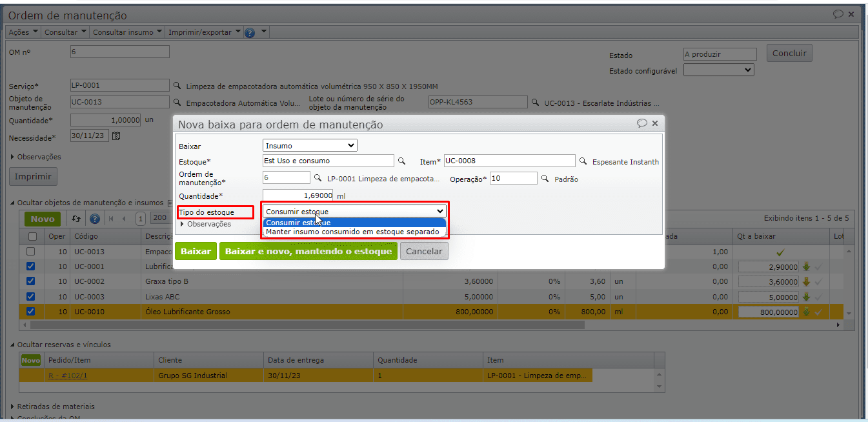This screenshot has width=868, height=422.
Task: Collapse Ocultar objetos de manutenção e insumos
Action: pyautogui.click(x=86, y=203)
